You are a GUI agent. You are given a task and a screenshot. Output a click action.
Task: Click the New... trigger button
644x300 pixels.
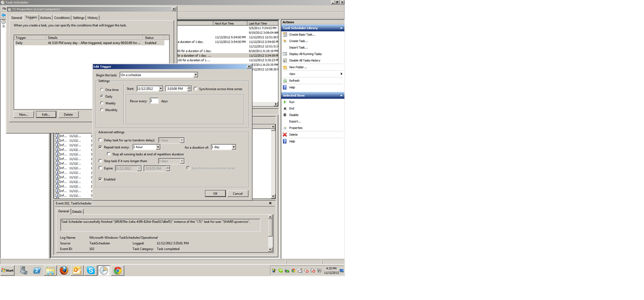pos(23,115)
